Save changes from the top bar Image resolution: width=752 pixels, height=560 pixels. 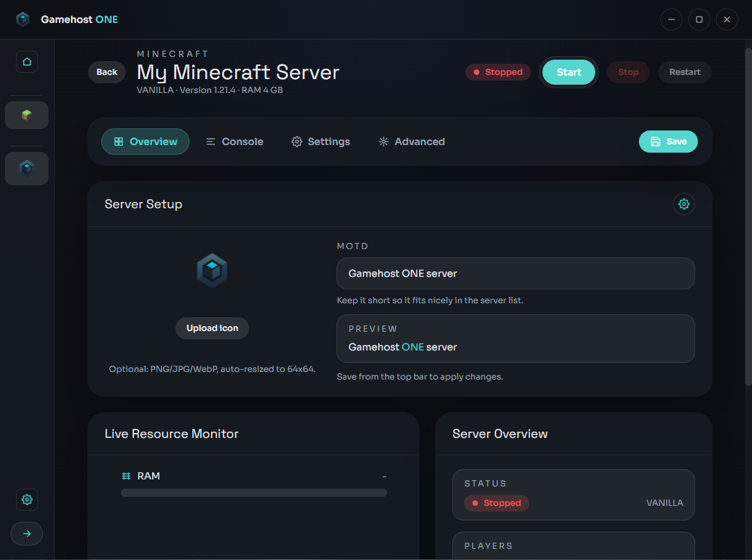tap(667, 141)
